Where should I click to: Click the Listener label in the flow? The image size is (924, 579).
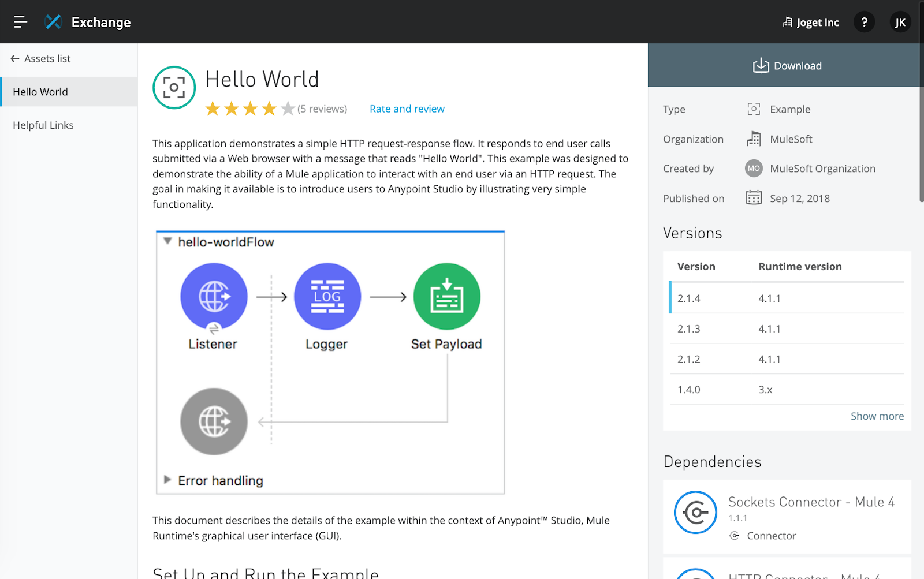click(x=213, y=344)
